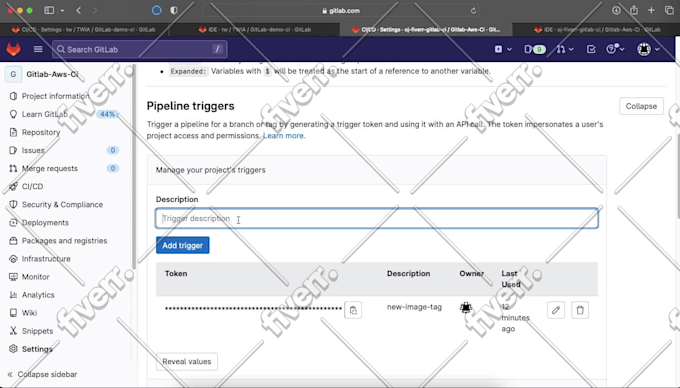
Task: Open Deployments in sidebar
Action: [x=45, y=222]
